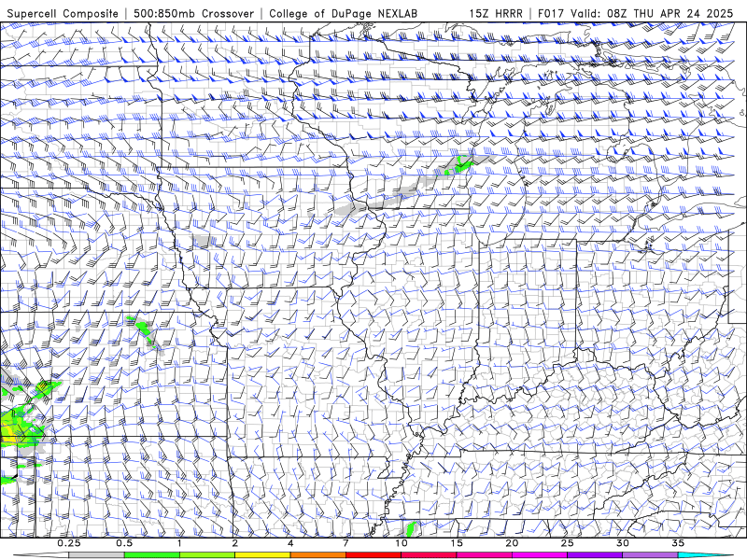Click the "0.5" legend value

124,543
